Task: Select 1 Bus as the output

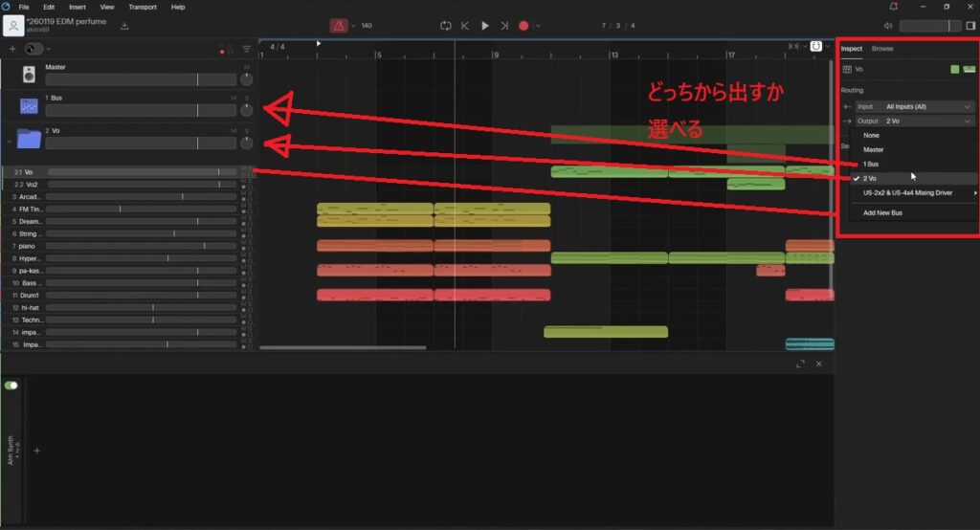Action: pyautogui.click(x=872, y=164)
